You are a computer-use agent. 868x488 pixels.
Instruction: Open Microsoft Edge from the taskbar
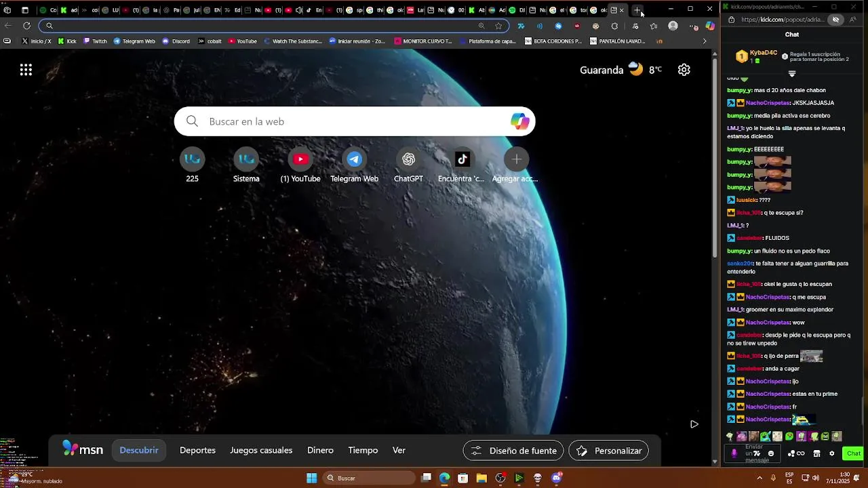[444, 478]
